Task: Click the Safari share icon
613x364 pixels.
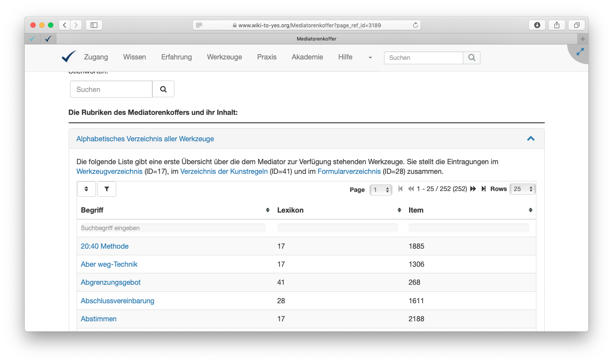Action: pos(557,25)
